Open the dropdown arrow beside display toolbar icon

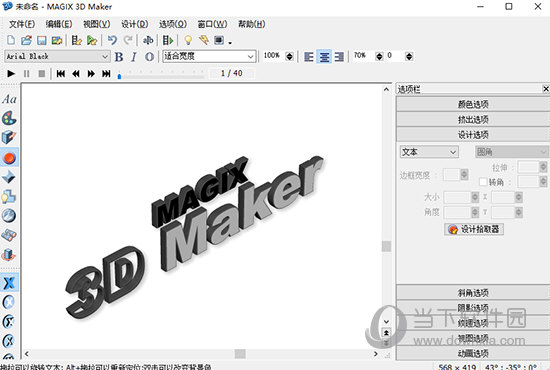(x=230, y=42)
